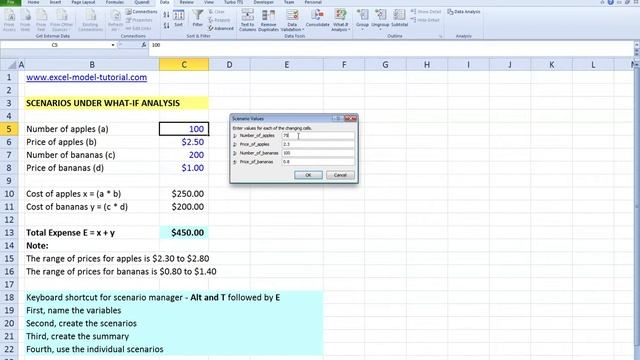Click the Subtotal icon
The width and height of the screenshot is (640, 360).
[x=399, y=19]
